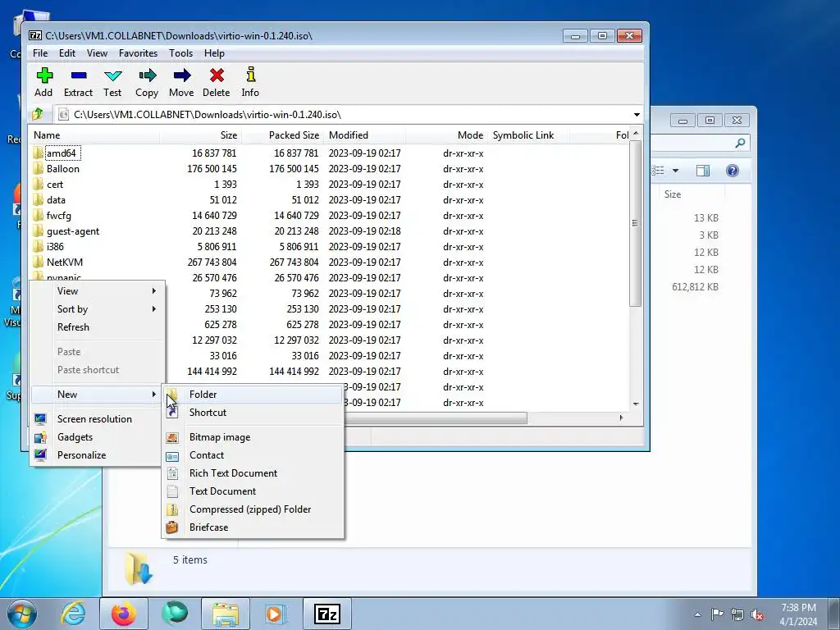
Task: Sort by the Packed Size column header
Action: pyautogui.click(x=282, y=135)
